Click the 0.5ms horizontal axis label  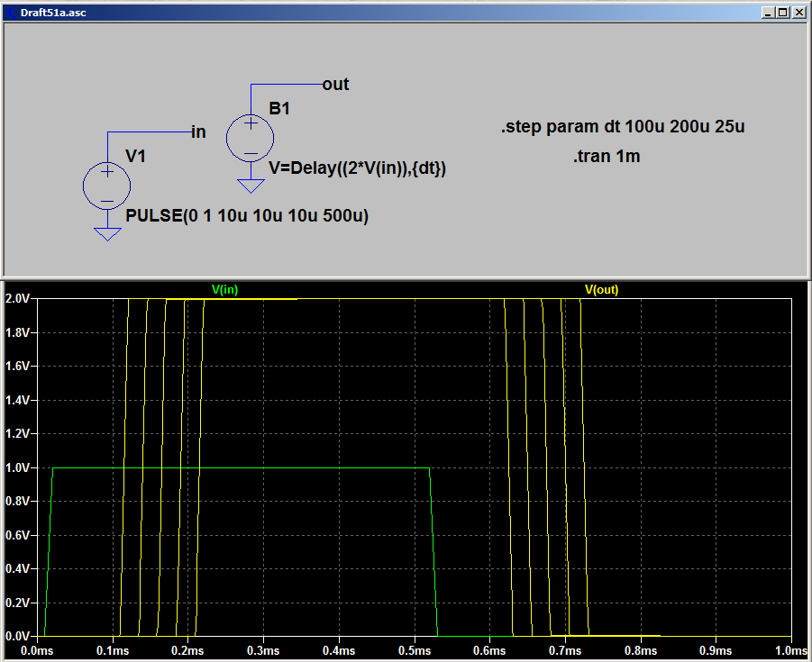pyautogui.click(x=415, y=650)
